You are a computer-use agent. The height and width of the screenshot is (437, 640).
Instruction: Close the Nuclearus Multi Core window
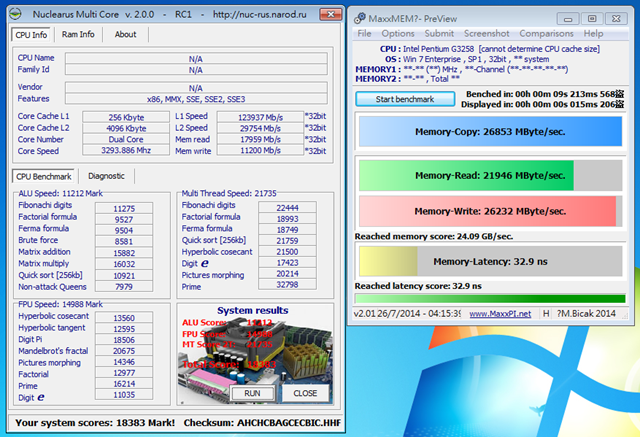pos(330,14)
